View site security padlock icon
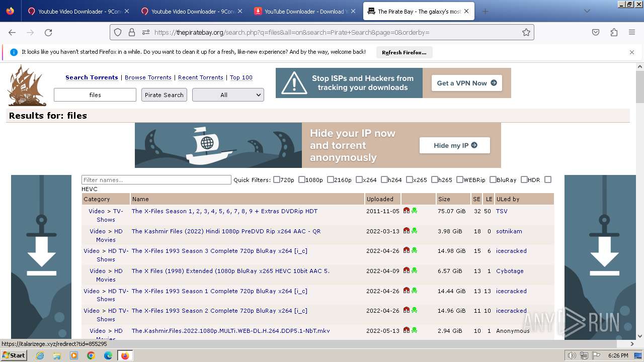 pyautogui.click(x=132, y=32)
